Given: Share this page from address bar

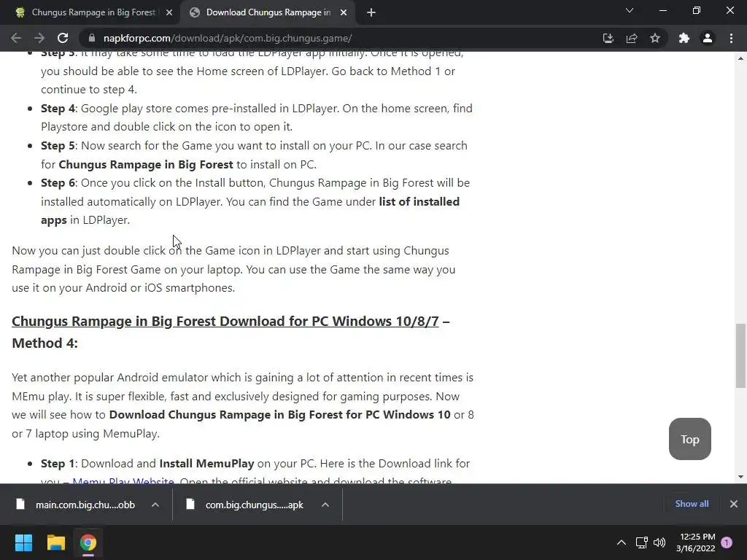Looking at the screenshot, I should 632,38.
